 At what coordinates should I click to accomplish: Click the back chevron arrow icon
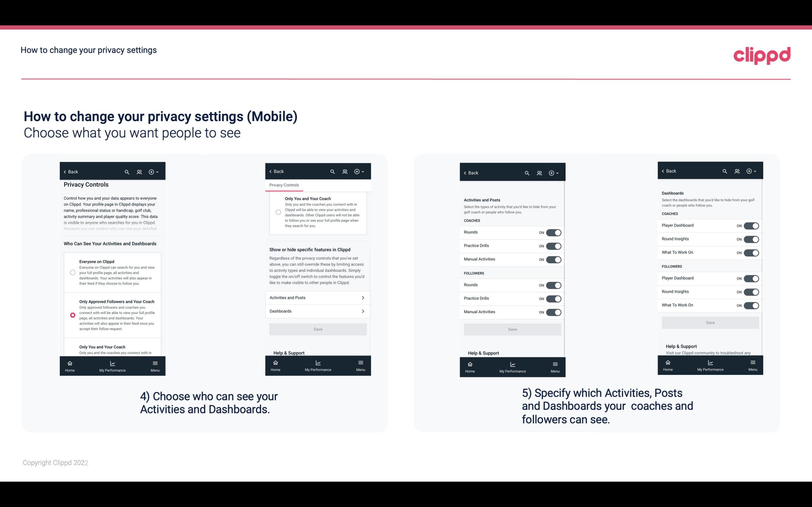tap(64, 172)
